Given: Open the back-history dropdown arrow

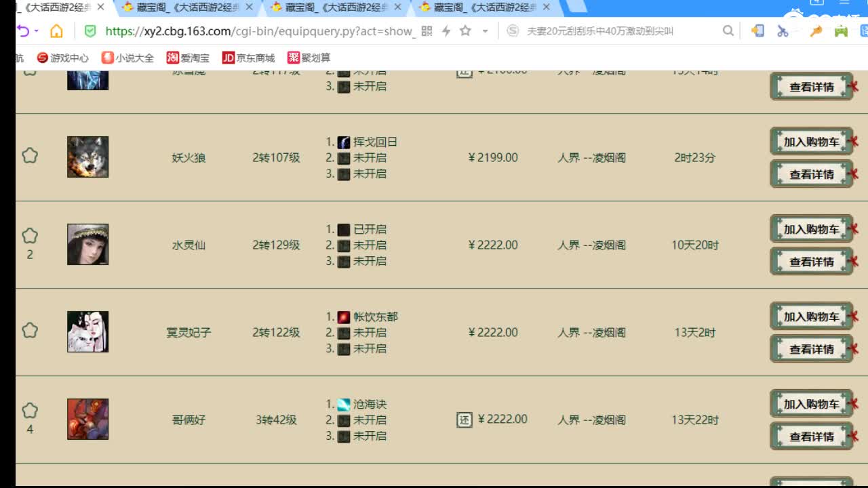Looking at the screenshot, I should pos(36,31).
